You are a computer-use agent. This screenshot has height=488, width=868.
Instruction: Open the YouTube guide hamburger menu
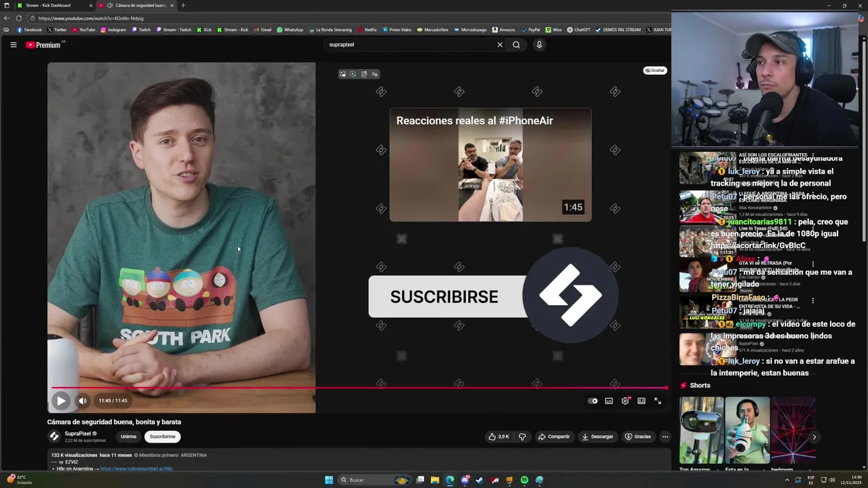point(13,45)
